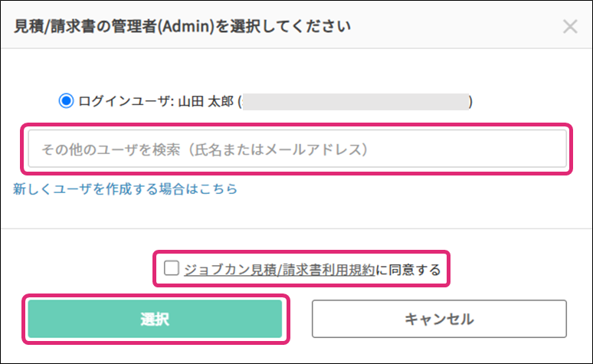Click the grayed-out masked email address
The width and height of the screenshot is (593, 364).
click(x=355, y=101)
